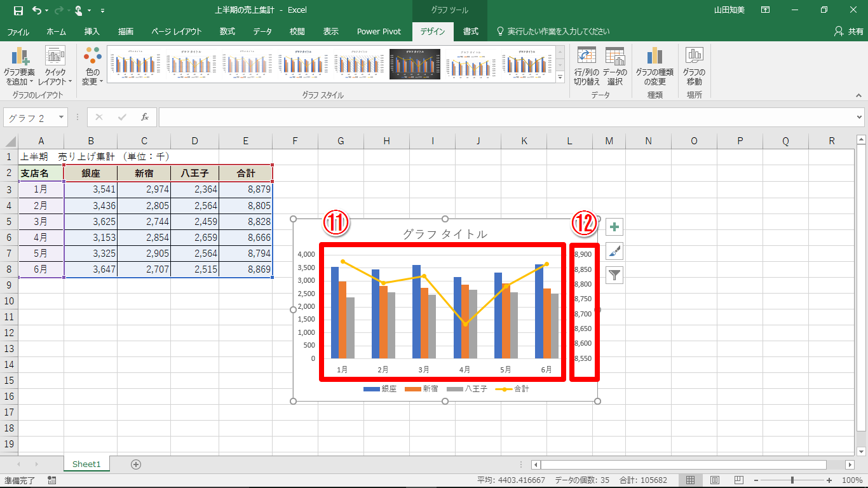Image resolution: width=868 pixels, height=488 pixels.
Task: Open Add Chart Element (グラフ要素を追加)
Action: click(x=20, y=67)
